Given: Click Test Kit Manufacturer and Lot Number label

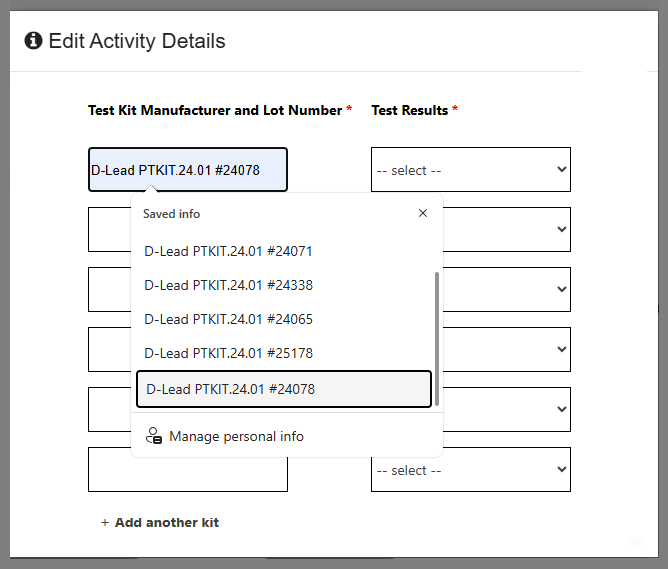Looking at the screenshot, I should click(215, 110).
